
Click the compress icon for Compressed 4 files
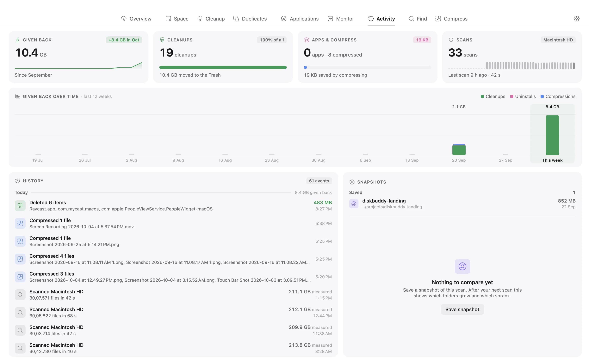(x=20, y=259)
